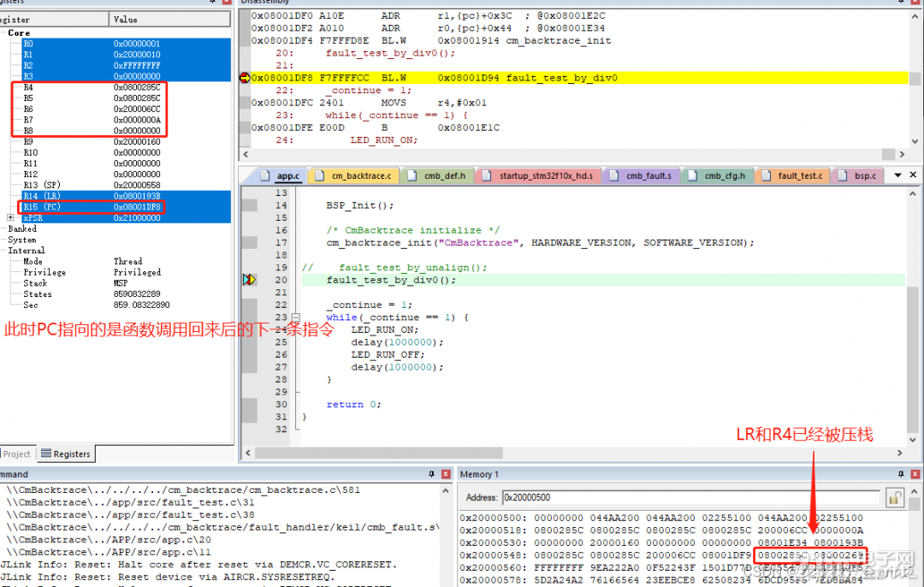
Task: Click the code editor horizontal scroll right arrow
Action: point(900,454)
